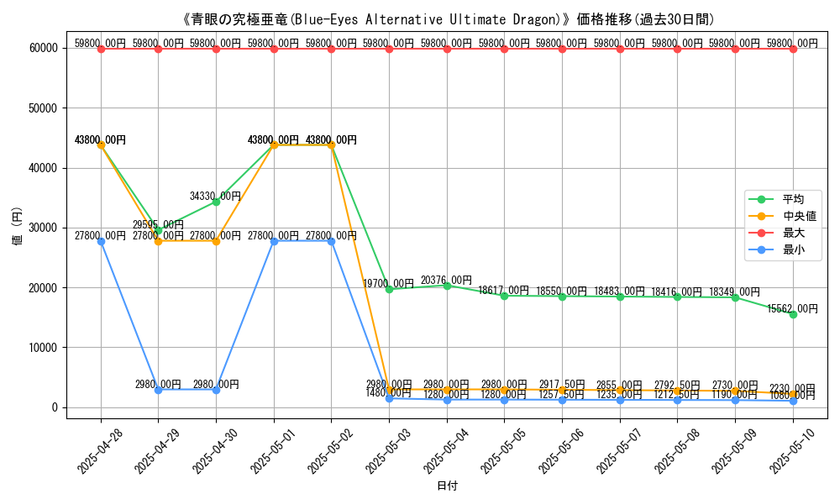
Task: Click the 50000 y-axis tick label
Action: (44, 108)
